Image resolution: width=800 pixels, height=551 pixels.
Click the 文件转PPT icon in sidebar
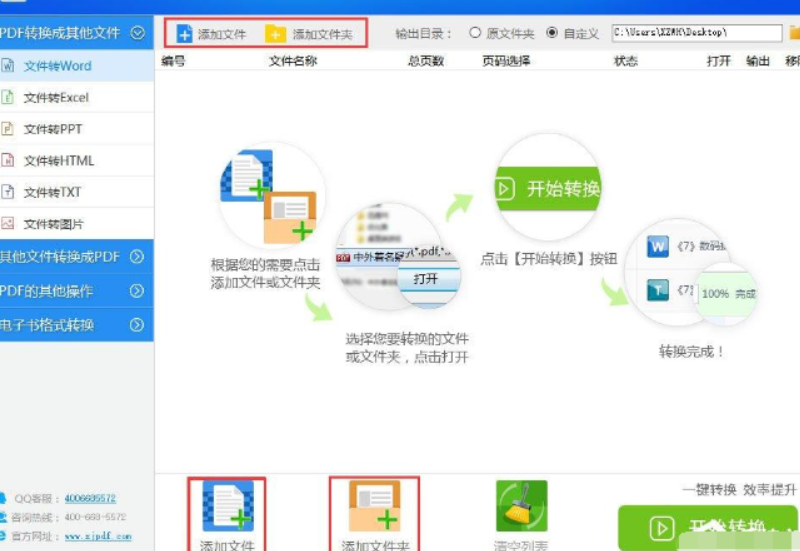(8, 129)
